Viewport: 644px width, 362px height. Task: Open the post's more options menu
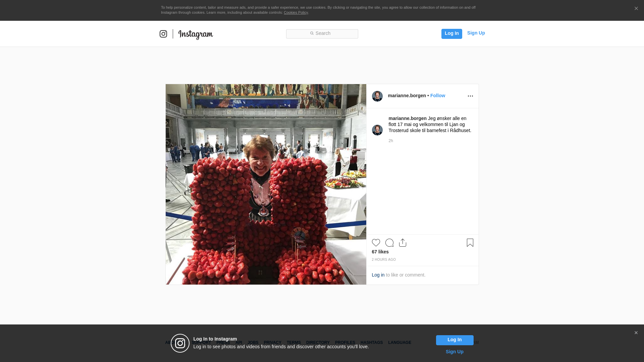click(470, 96)
